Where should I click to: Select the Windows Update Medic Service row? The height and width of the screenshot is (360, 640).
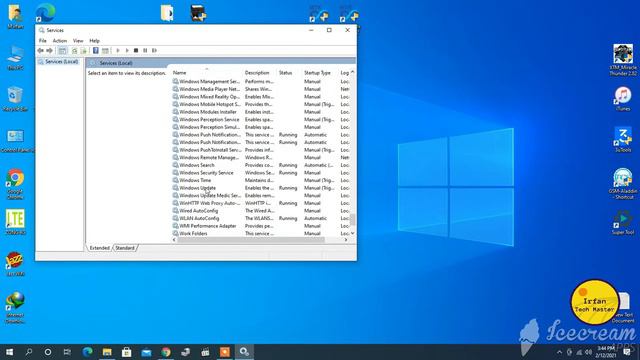pyautogui.click(x=261, y=196)
